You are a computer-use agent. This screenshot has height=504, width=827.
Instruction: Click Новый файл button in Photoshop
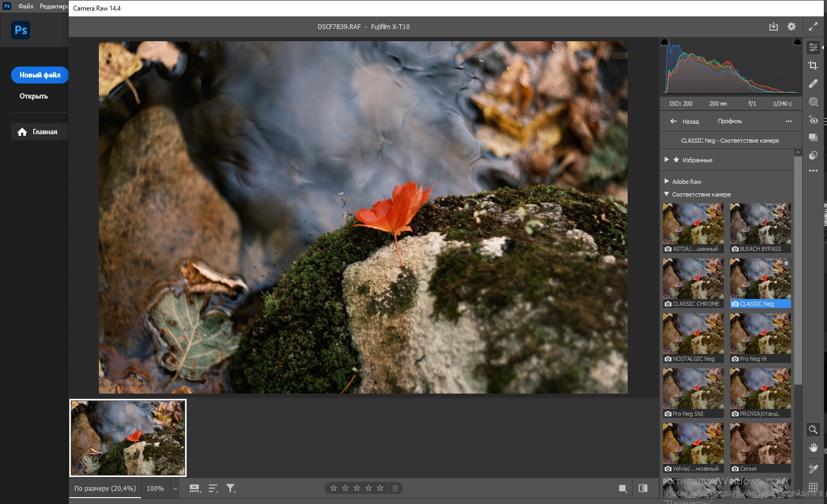(40, 75)
